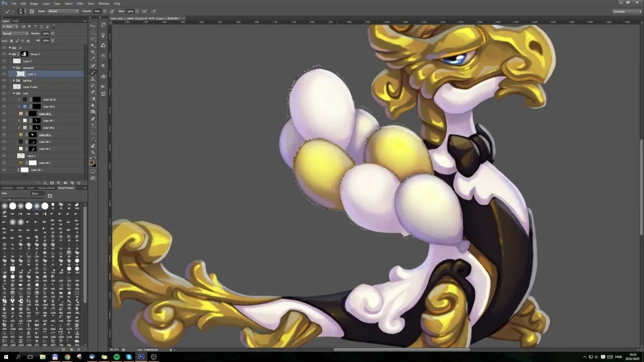Open the brush Opacity slider dropdown

click(x=105, y=11)
